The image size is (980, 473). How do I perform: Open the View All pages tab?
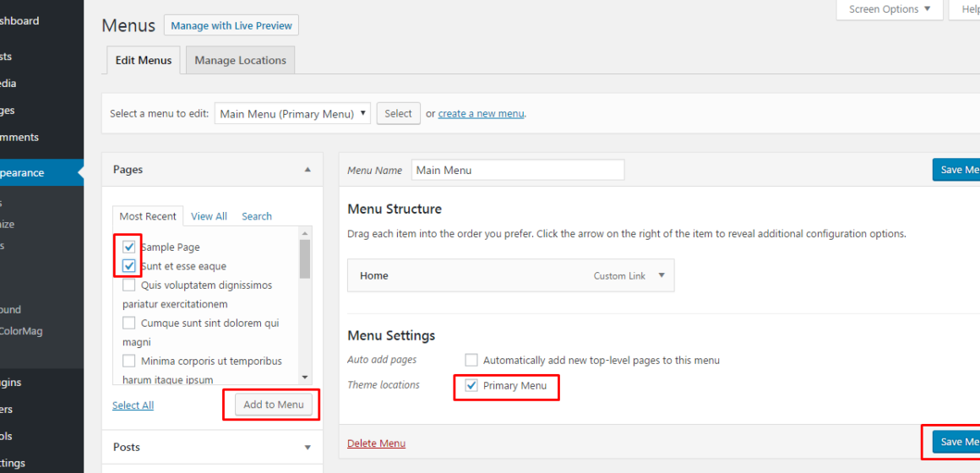click(x=209, y=216)
